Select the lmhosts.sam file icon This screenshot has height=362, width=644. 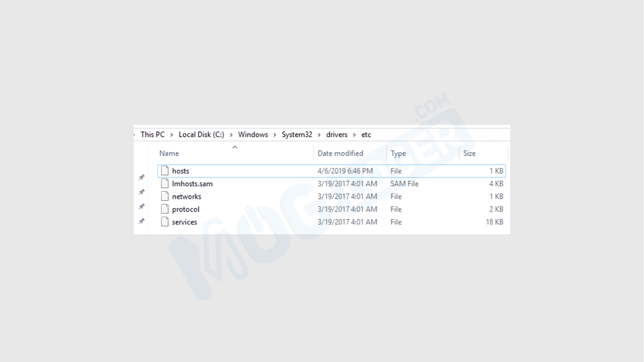click(x=165, y=183)
